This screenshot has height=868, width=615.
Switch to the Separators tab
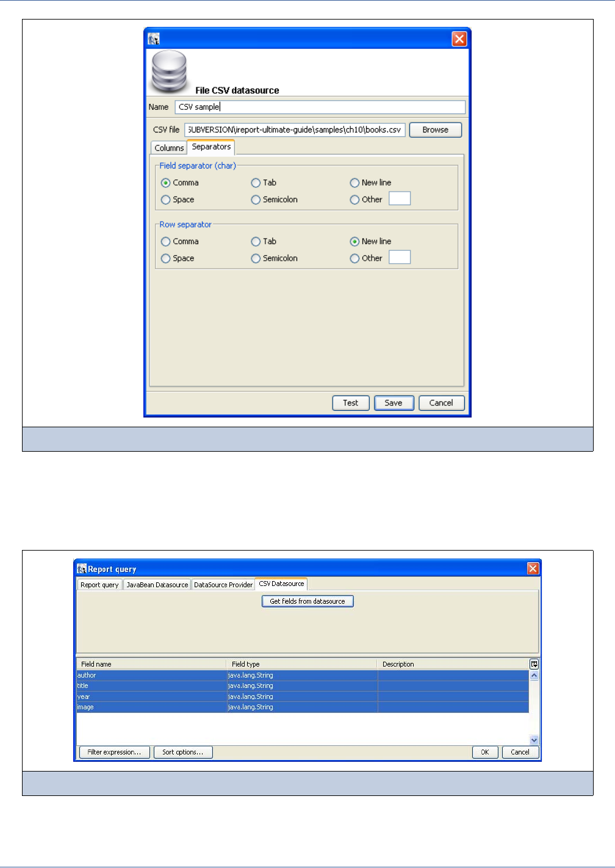211,146
